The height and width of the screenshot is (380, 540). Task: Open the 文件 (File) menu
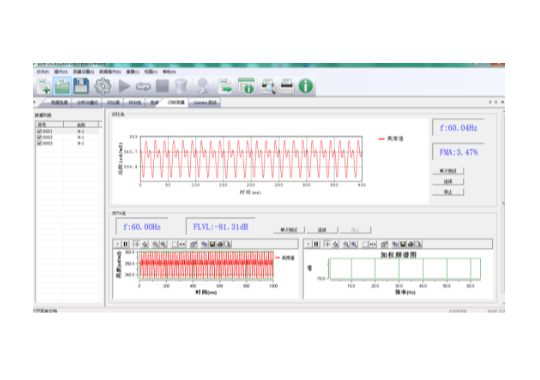point(43,72)
